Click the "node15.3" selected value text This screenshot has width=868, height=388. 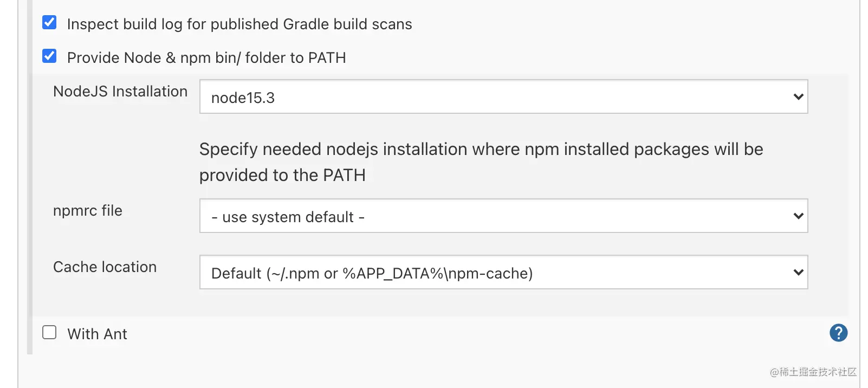click(243, 98)
